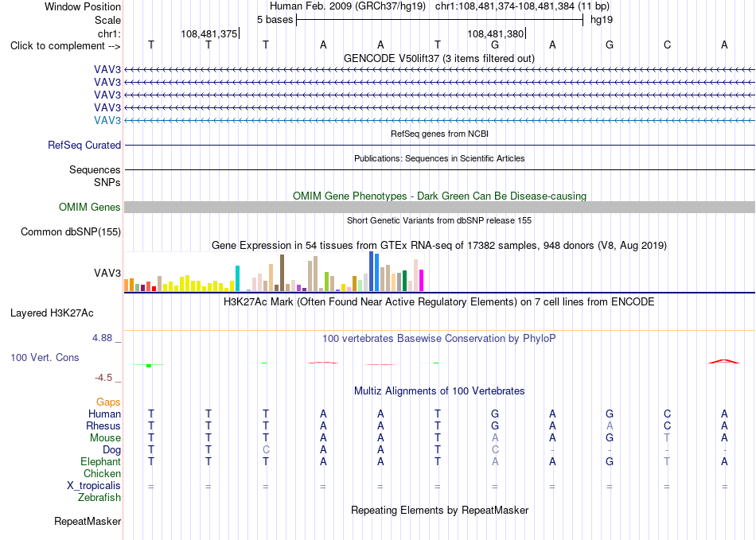Open the Multiz Alignments of 100 Vertebrates title

pos(439,390)
